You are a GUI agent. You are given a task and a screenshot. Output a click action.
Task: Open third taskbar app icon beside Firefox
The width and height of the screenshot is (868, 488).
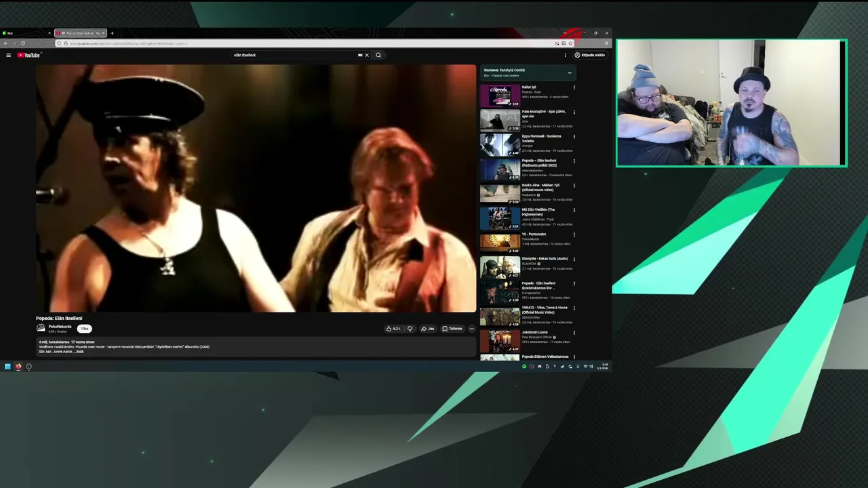28,367
